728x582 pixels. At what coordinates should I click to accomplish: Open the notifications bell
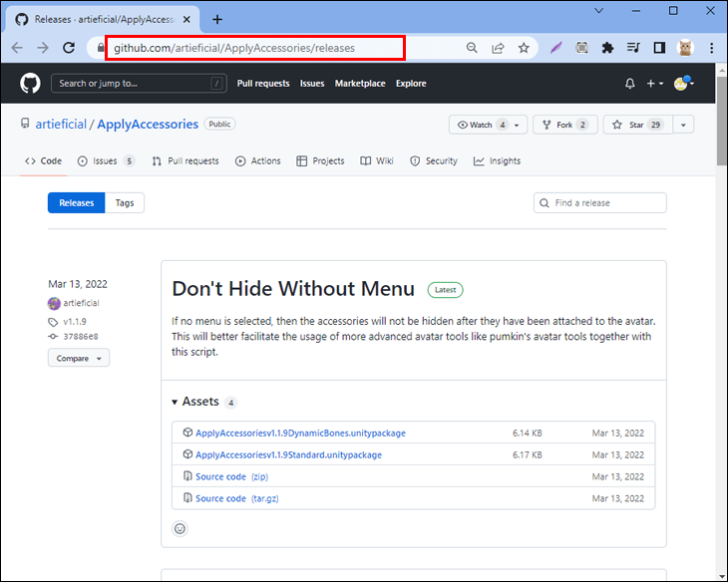(629, 84)
